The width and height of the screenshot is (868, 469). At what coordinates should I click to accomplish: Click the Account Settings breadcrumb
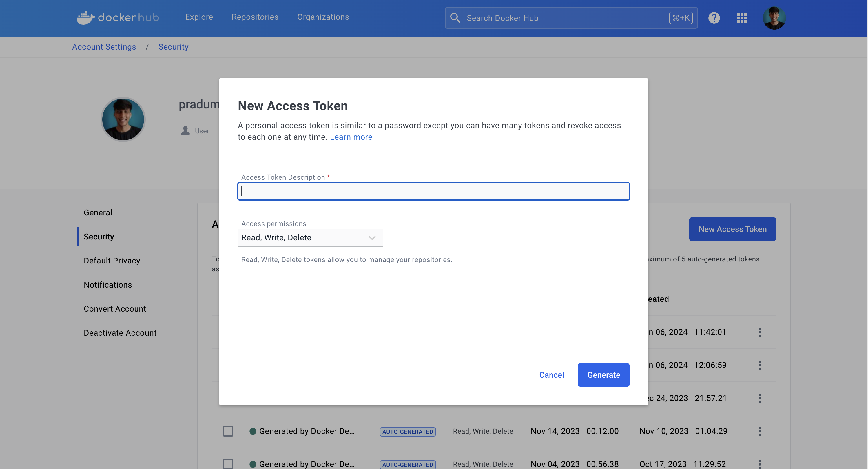(104, 47)
